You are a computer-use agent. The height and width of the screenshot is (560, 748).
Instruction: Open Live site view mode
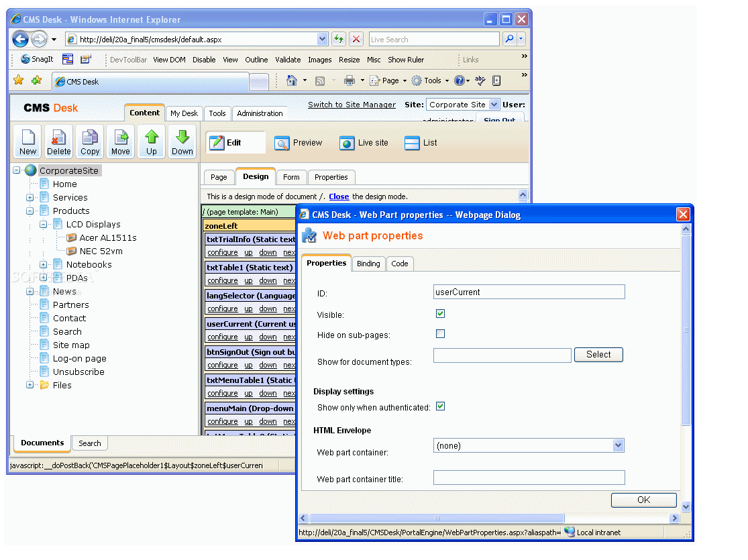(x=364, y=143)
